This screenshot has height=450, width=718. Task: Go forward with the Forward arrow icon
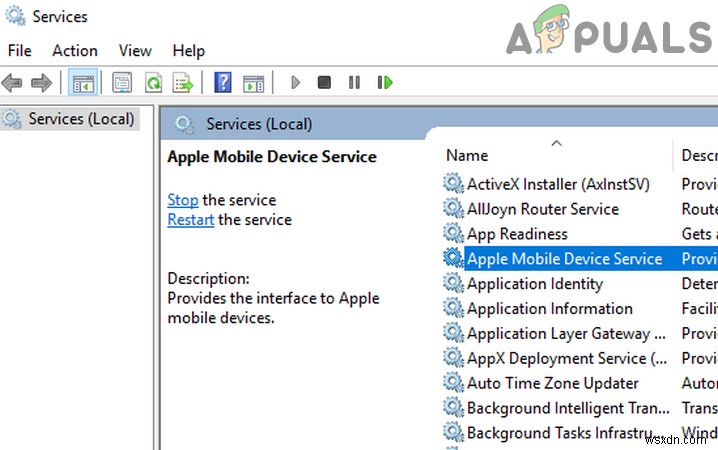click(41, 83)
